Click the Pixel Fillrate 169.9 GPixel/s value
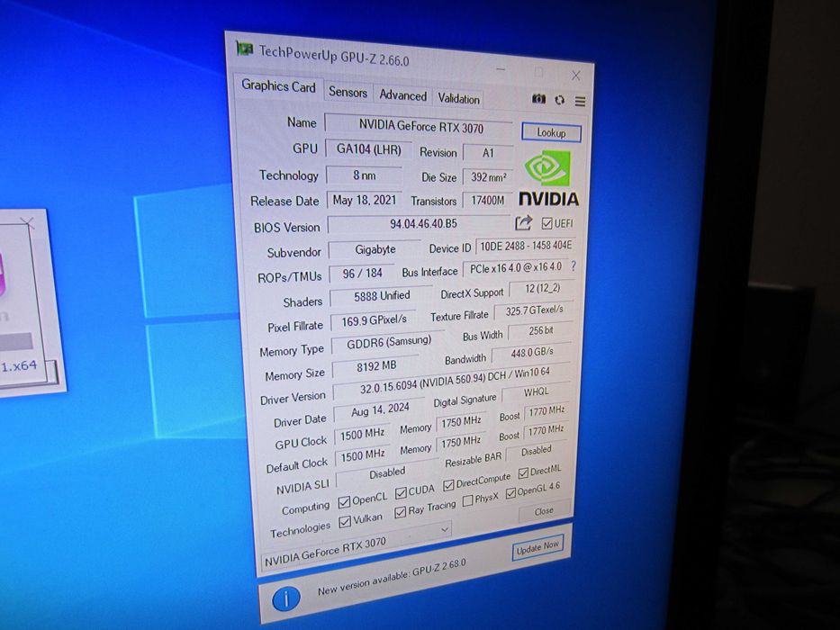This screenshot has height=630, width=840. [x=374, y=320]
